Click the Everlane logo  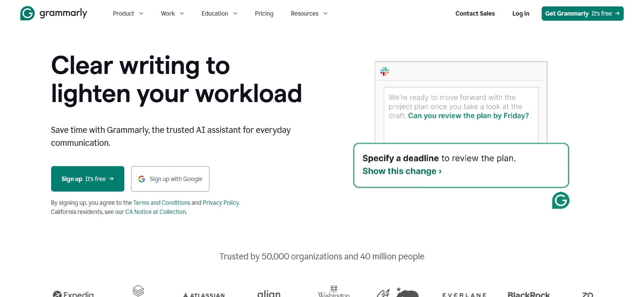pos(464,295)
